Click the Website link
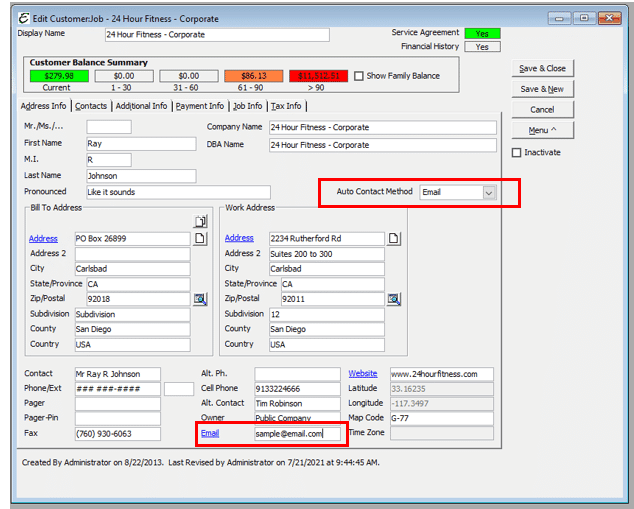This screenshot has width=634, height=509. (363, 374)
